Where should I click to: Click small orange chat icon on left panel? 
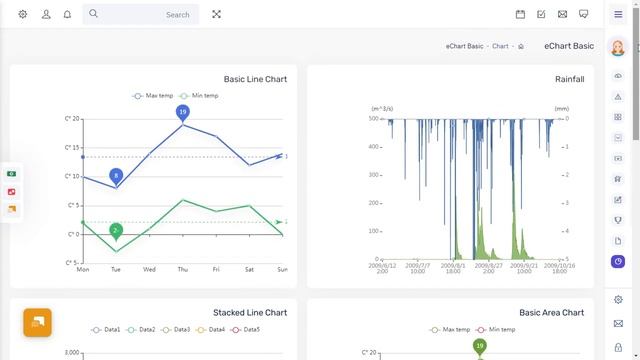[x=11, y=209]
